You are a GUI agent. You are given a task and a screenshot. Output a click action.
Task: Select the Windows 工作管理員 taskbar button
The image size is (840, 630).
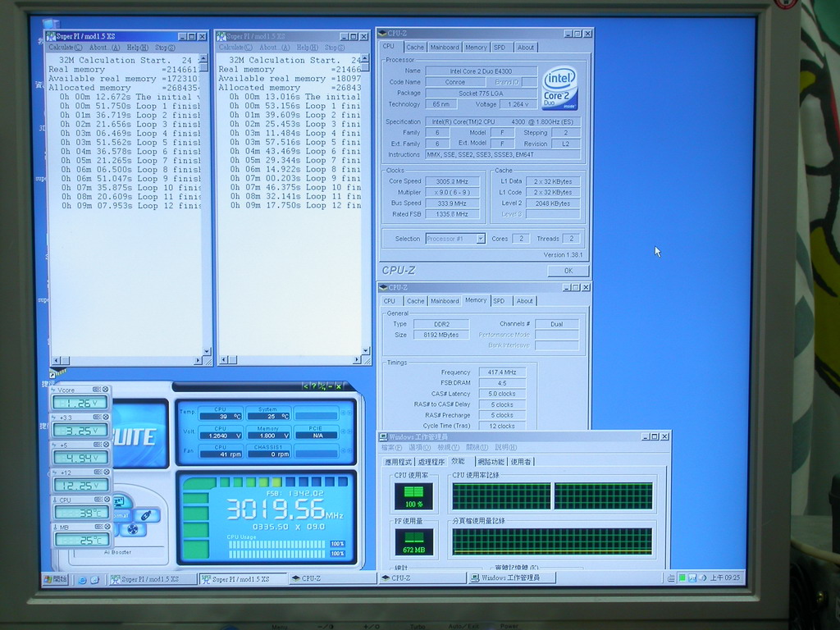512,578
